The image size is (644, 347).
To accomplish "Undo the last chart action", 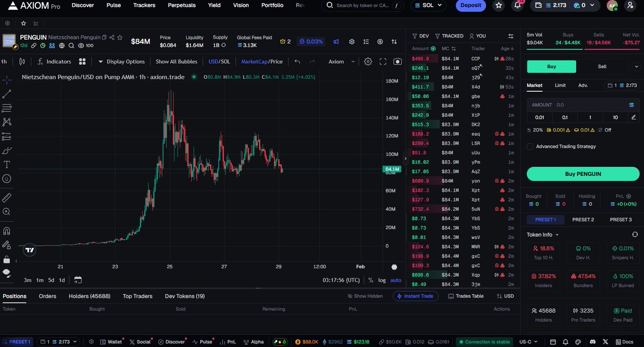I will pos(297,62).
